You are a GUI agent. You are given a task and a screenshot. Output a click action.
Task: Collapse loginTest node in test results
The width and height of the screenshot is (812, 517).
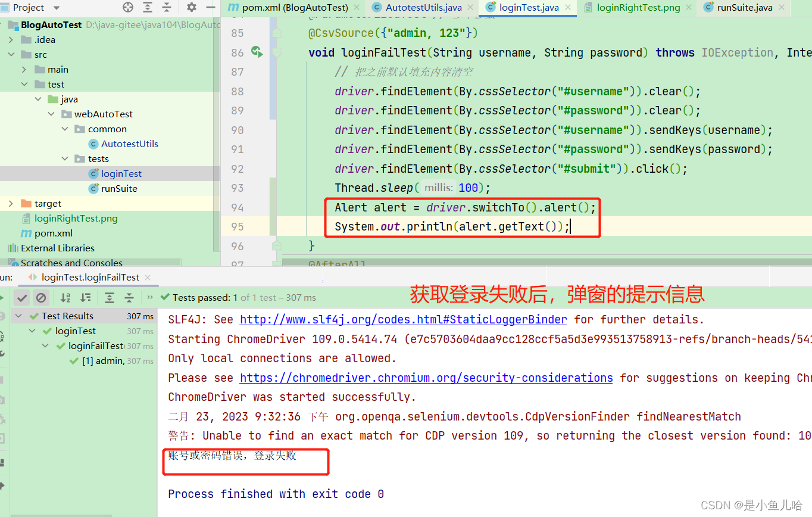tap(33, 331)
